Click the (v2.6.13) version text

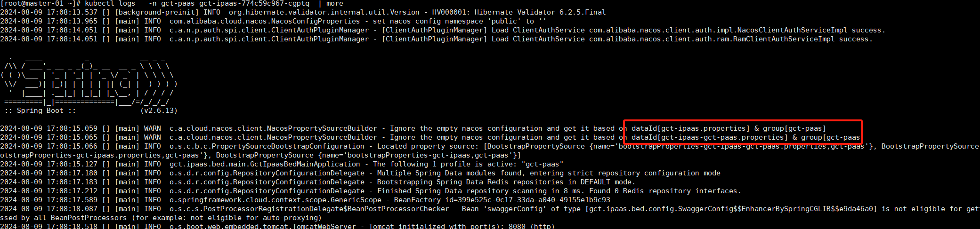(x=159, y=111)
